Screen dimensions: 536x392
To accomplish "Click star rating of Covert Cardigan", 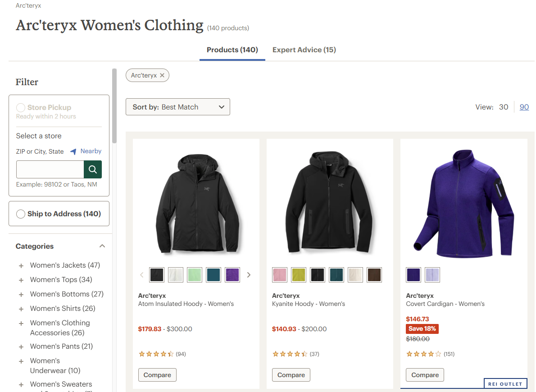I will click(423, 354).
